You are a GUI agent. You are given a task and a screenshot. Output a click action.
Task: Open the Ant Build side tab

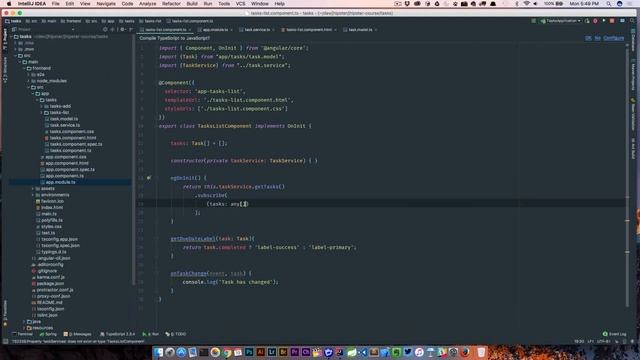pyautogui.click(x=633, y=148)
